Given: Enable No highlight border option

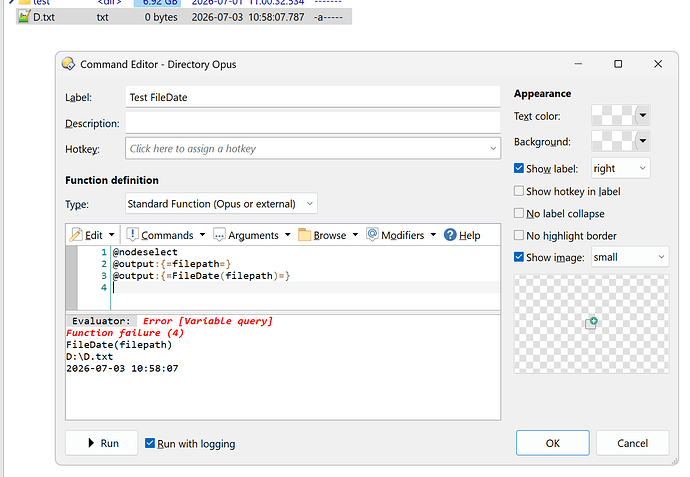Looking at the screenshot, I should point(519,235).
